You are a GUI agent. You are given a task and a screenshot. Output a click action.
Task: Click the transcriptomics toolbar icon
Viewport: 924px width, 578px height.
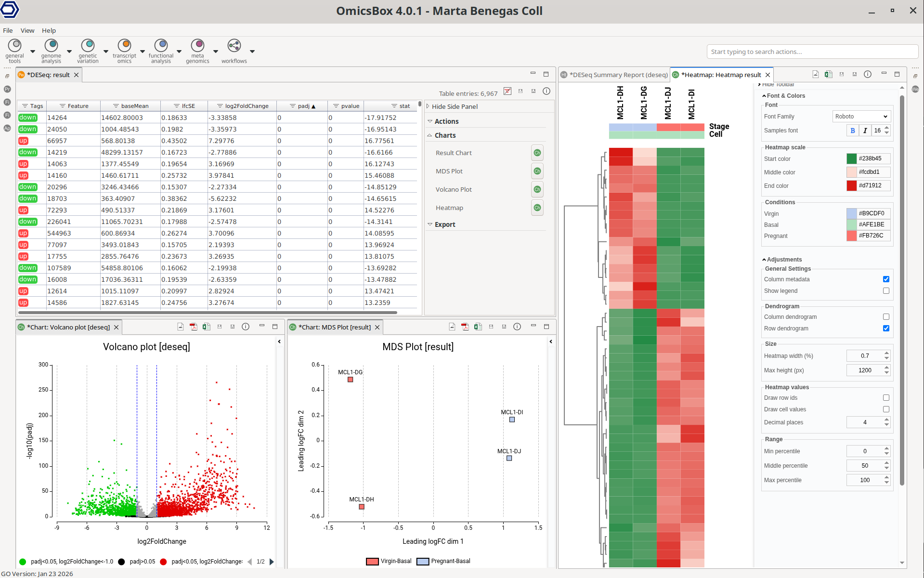tap(124, 46)
